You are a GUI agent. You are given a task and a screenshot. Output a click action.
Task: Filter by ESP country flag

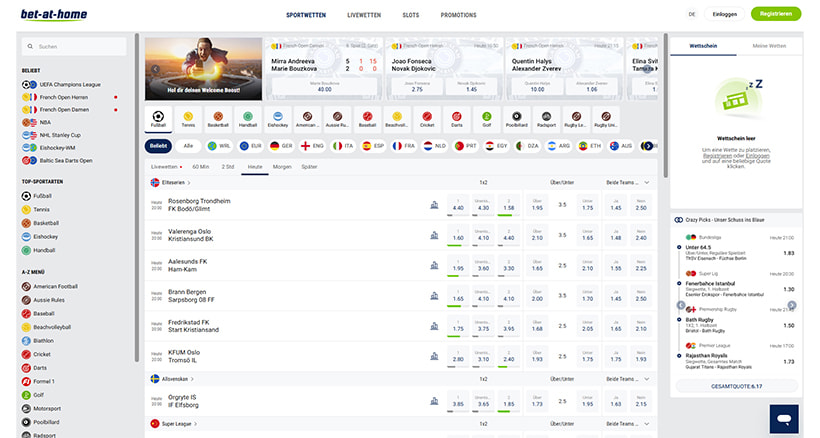373,146
